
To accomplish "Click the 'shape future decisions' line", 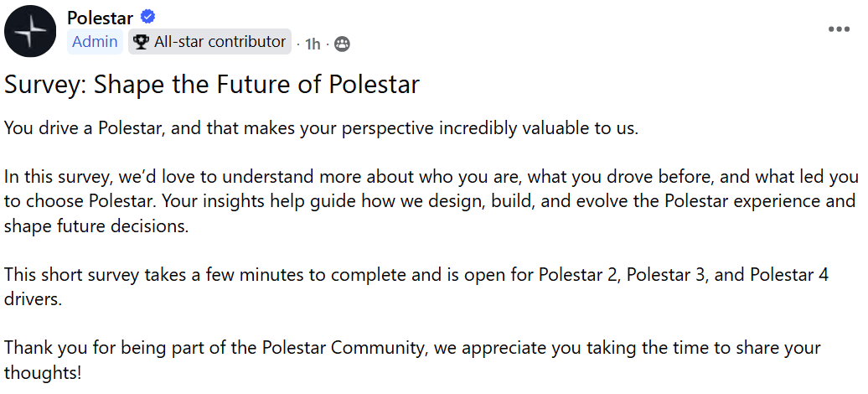I will [96, 226].
